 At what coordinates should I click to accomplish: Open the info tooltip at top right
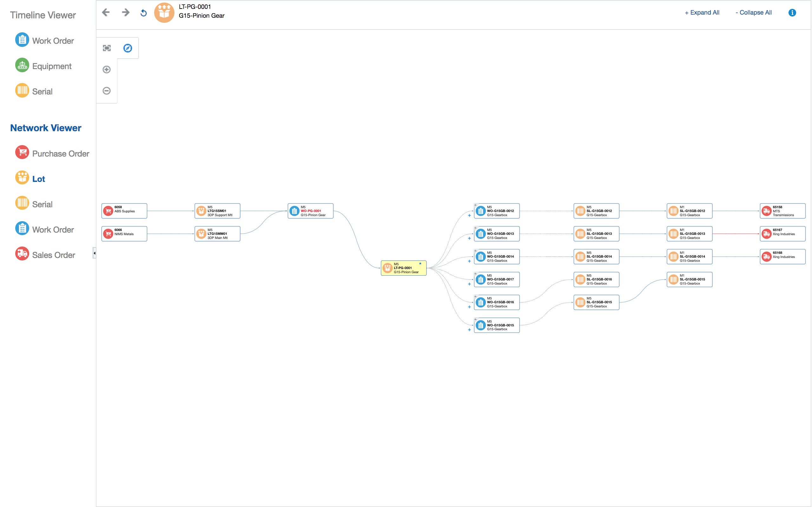click(793, 12)
